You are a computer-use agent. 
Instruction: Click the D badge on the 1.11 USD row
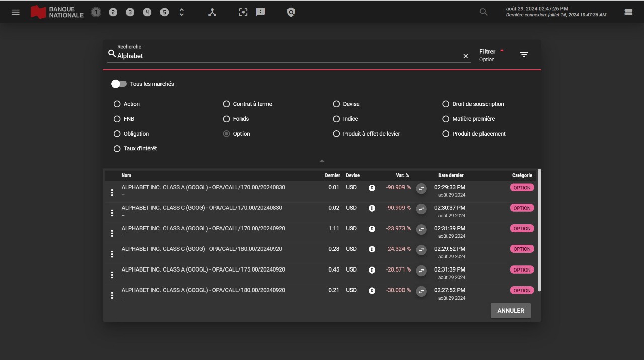(372, 229)
